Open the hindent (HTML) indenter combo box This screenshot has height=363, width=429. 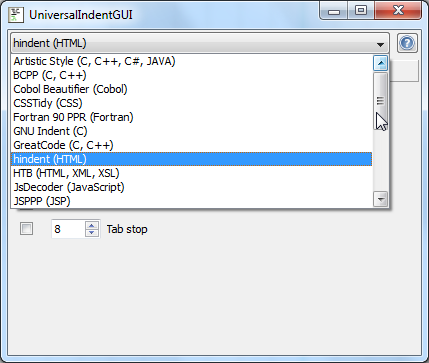(x=200, y=43)
